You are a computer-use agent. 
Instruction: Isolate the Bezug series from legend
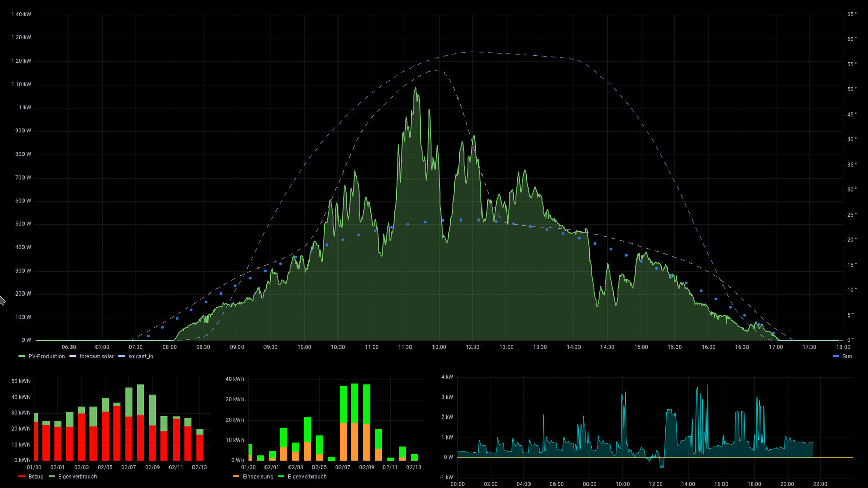coord(36,477)
